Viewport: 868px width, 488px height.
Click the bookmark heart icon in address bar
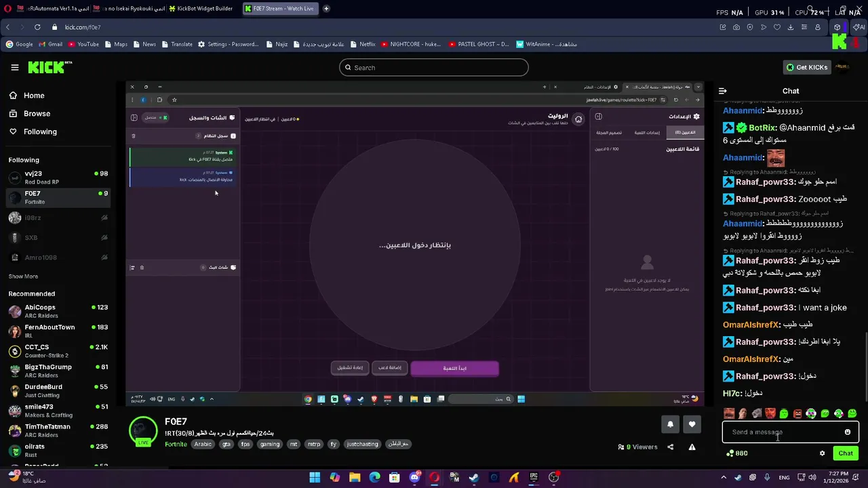pyautogui.click(x=777, y=27)
